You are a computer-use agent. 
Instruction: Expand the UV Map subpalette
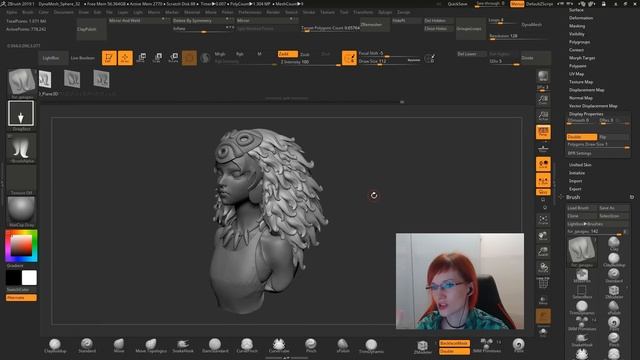pyautogui.click(x=576, y=74)
